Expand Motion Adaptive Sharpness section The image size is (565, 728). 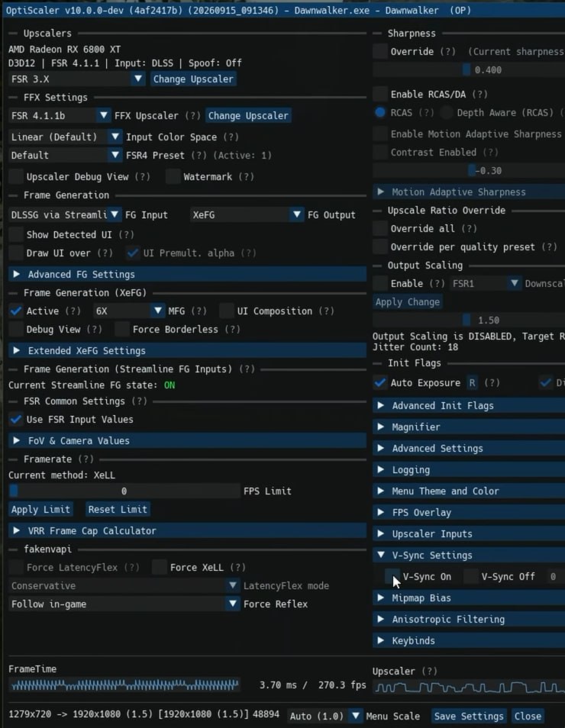[x=469, y=192]
